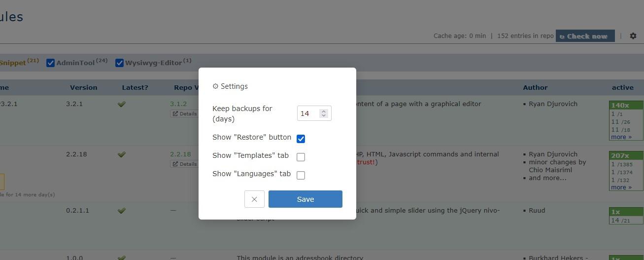Enable the Show "Templates" tab checkbox
This screenshot has height=260, width=644.
(301, 157)
